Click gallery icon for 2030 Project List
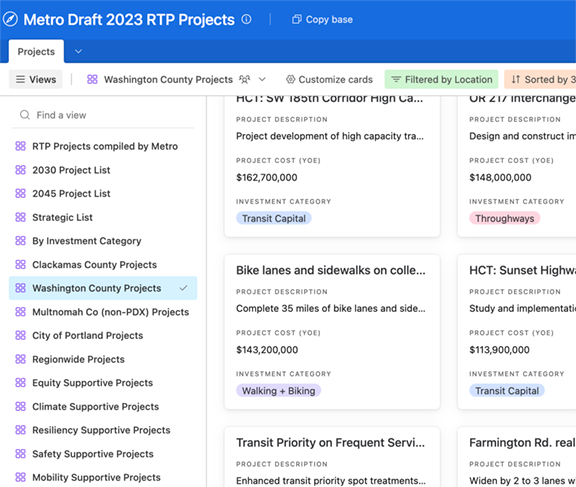This screenshot has height=487, width=576. pyautogui.click(x=21, y=170)
